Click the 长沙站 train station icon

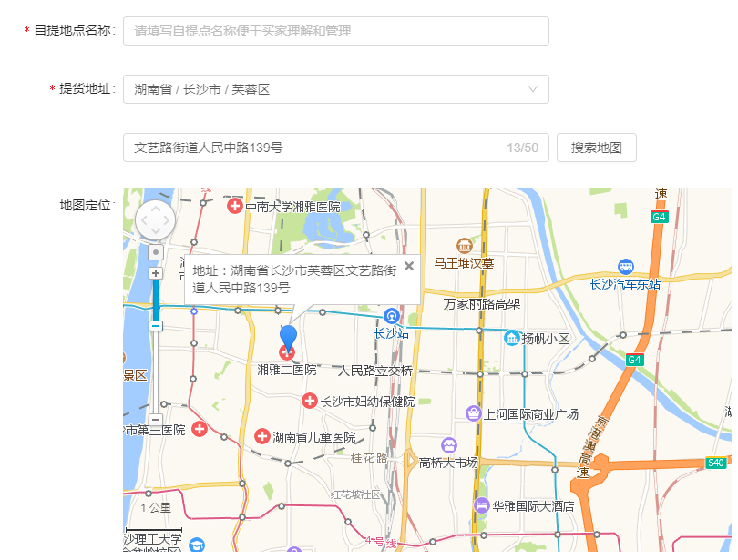(x=392, y=316)
